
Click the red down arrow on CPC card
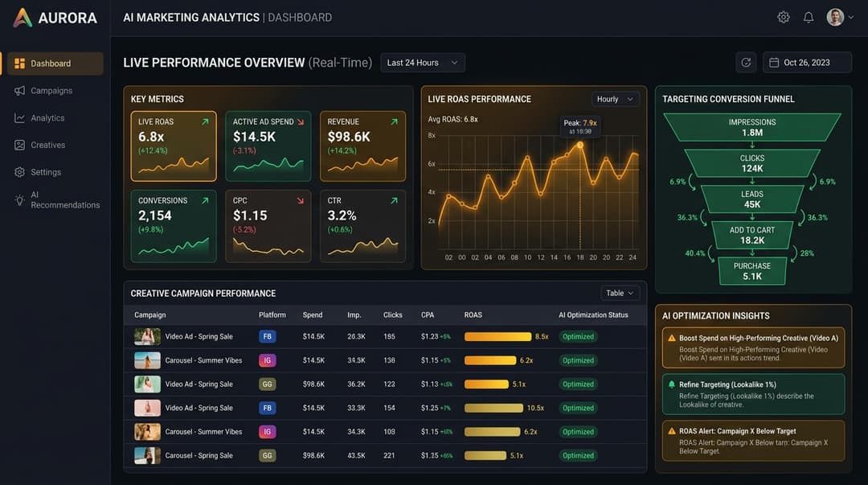tap(301, 200)
